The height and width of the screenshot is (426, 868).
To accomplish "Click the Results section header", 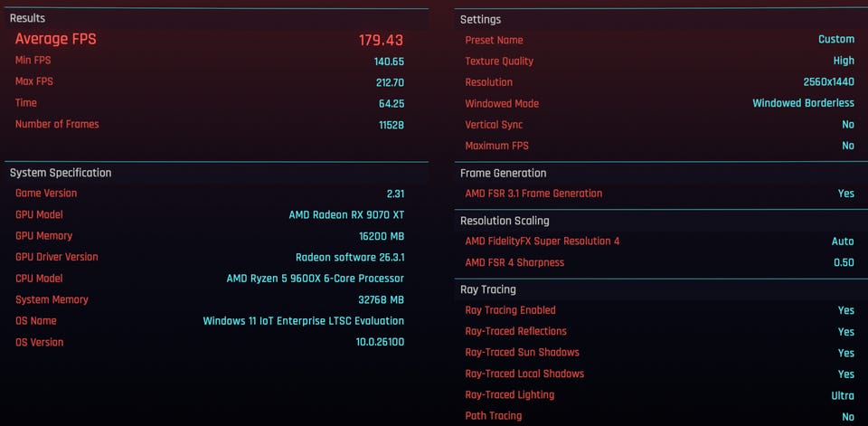I will pos(27,18).
